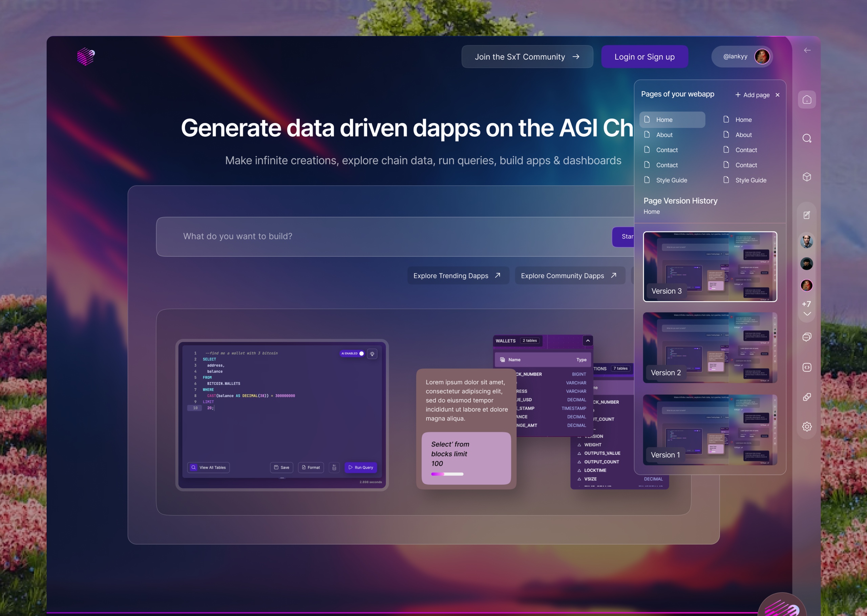This screenshot has width=867, height=616.
Task: Close the Pages of your webapp panel
Action: (x=778, y=95)
